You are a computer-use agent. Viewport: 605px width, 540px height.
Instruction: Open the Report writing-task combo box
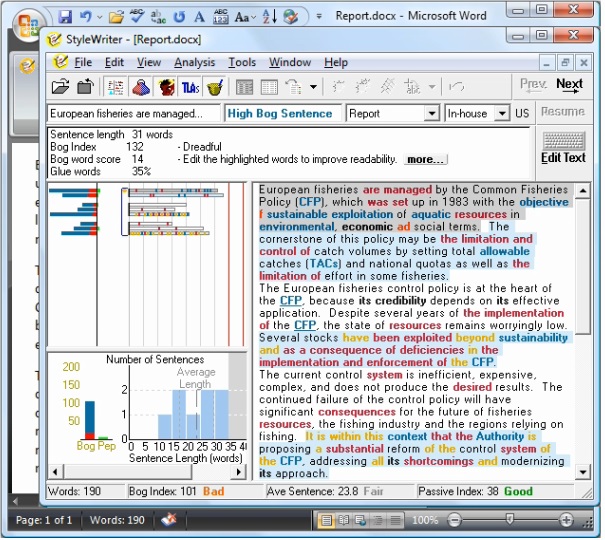tap(432, 113)
